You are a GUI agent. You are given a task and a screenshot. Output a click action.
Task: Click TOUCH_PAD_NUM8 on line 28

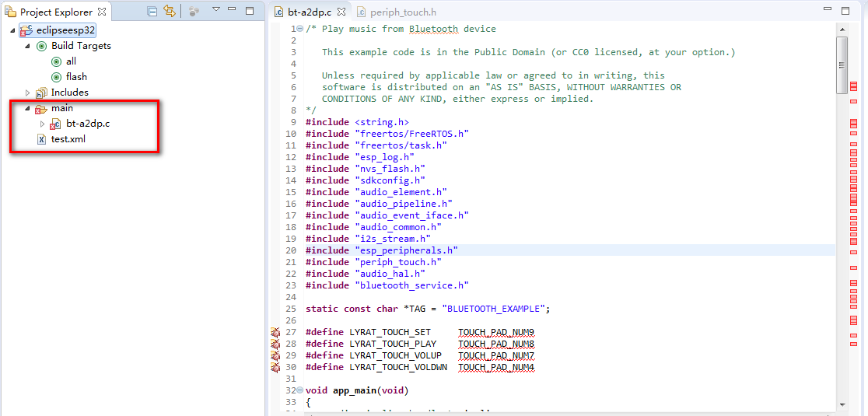pos(496,344)
